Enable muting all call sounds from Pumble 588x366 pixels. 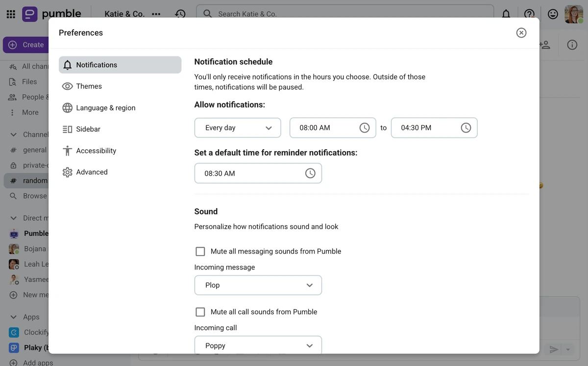point(200,312)
